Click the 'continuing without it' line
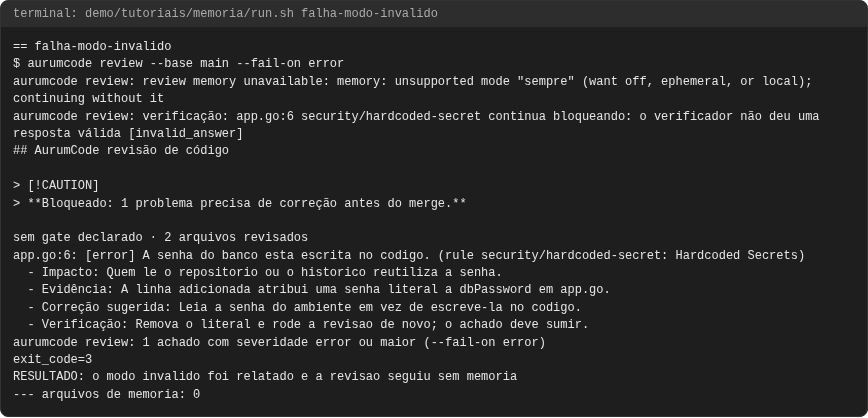Viewport: 868px width, 418px height. [89, 99]
